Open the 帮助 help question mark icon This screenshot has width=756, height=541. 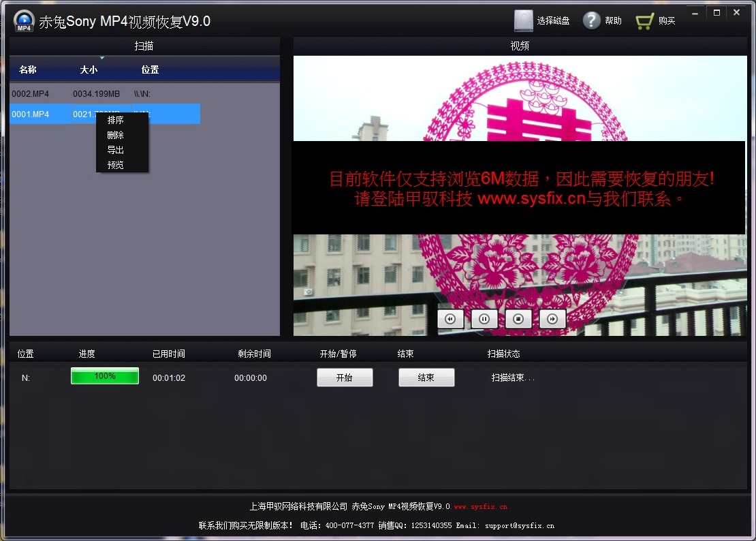(x=591, y=20)
